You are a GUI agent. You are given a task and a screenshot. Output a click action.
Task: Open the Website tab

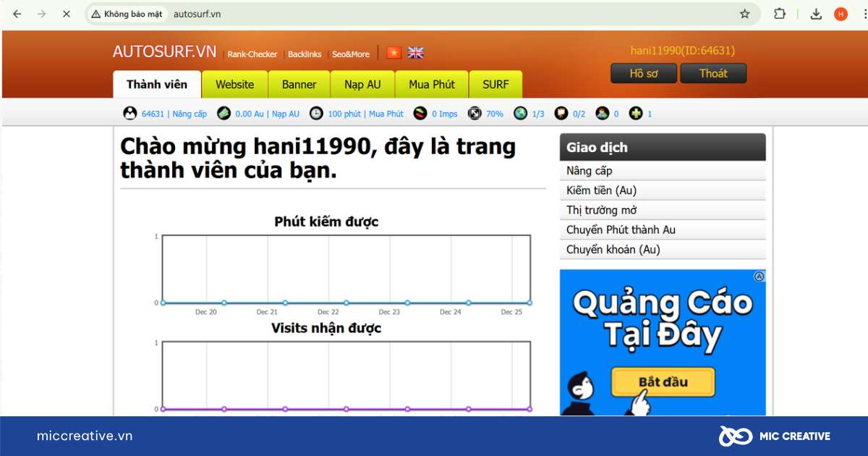point(235,84)
